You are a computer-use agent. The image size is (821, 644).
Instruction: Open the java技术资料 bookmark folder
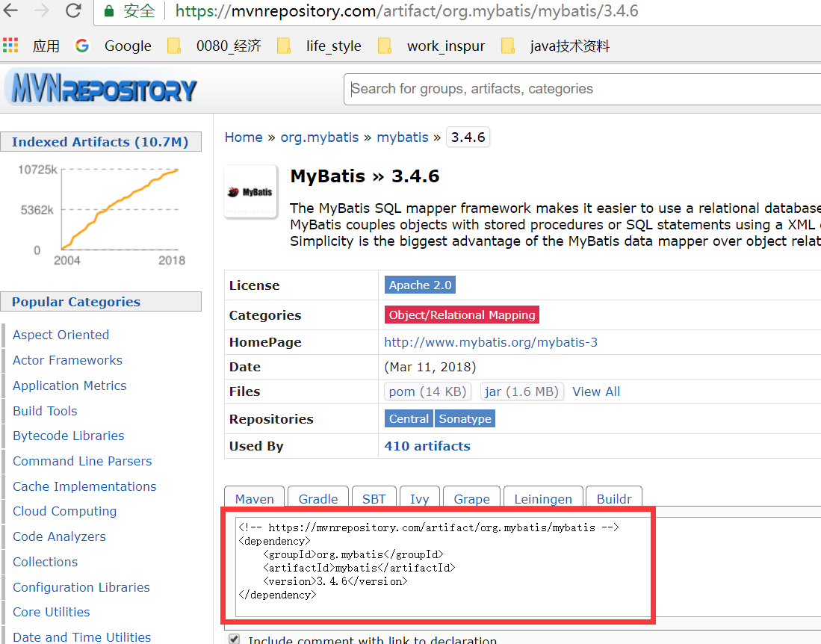[556, 46]
